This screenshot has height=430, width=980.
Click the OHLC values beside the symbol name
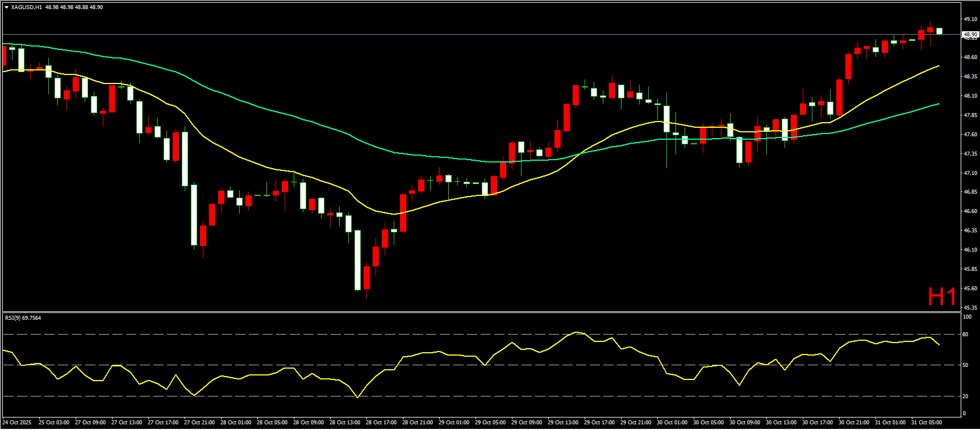74,7
